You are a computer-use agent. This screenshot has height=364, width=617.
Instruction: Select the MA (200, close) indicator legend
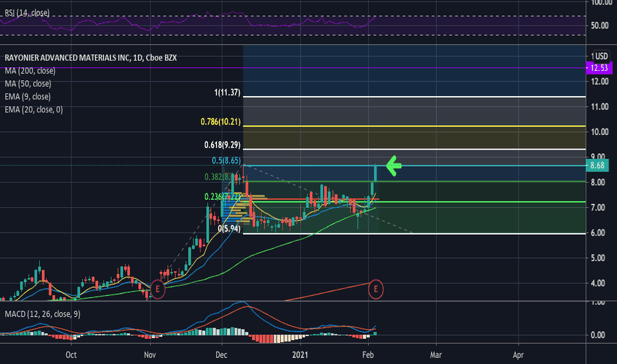(30, 71)
